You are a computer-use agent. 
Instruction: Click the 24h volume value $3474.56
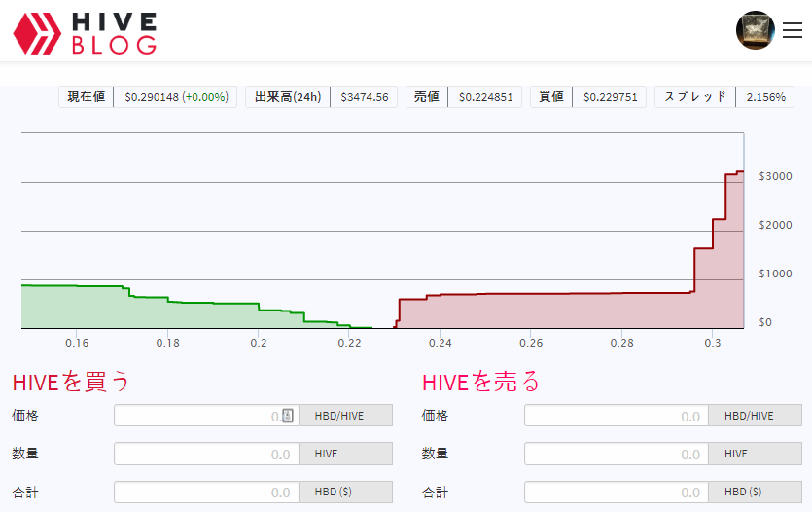pyautogui.click(x=365, y=97)
